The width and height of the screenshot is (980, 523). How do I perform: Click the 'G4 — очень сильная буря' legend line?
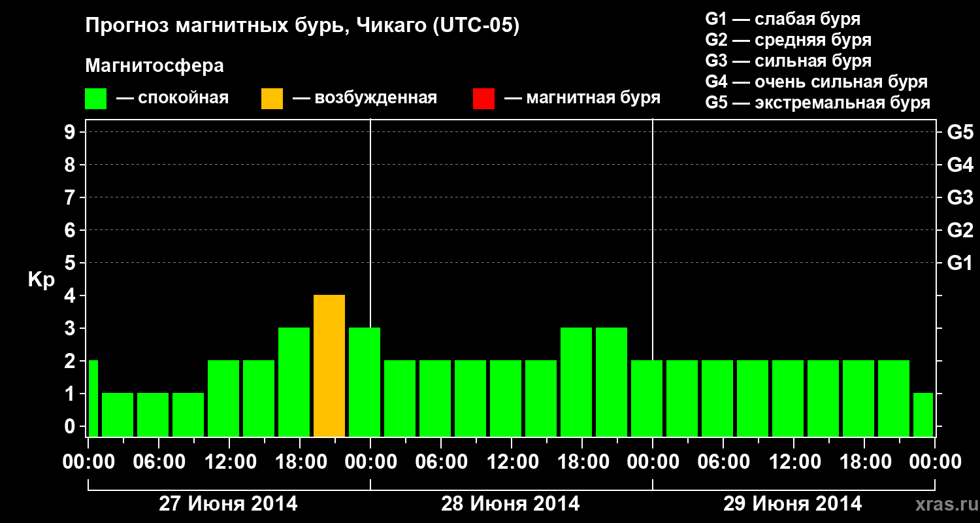point(816,82)
